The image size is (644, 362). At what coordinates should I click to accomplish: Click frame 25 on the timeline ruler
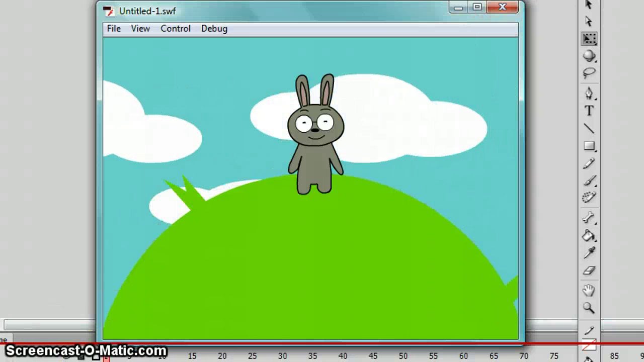(x=253, y=356)
